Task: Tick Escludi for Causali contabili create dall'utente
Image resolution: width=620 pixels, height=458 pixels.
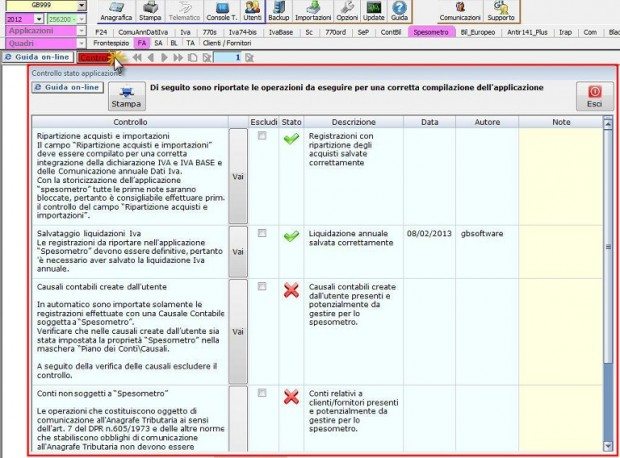Action: click(262, 286)
